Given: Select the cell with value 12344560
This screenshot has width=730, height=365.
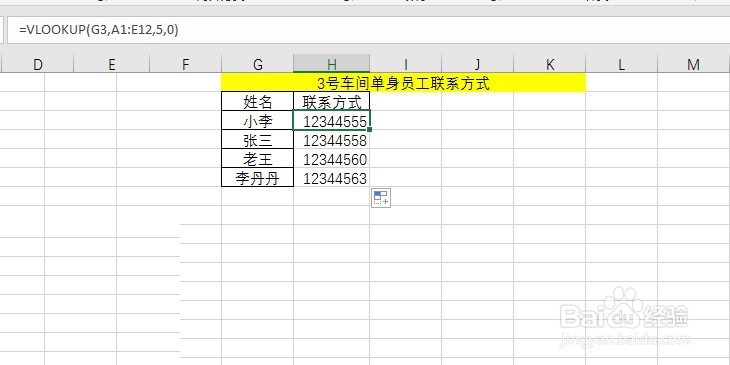Looking at the screenshot, I should 331,159.
